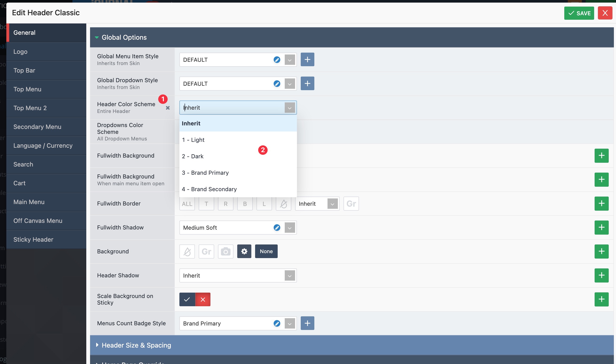Collapse the Global Options section
The height and width of the screenshot is (364, 616).
[351, 37]
